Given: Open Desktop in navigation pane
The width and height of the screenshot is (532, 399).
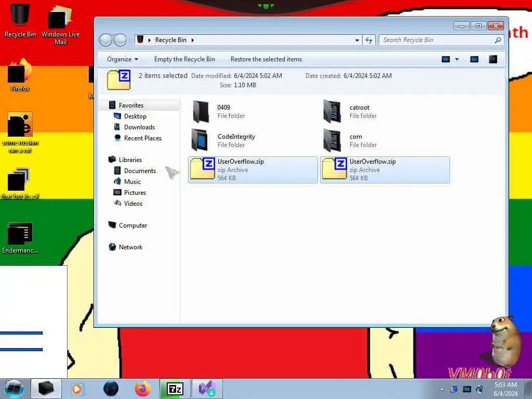Looking at the screenshot, I should pyautogui.click(x=135, y=116).
